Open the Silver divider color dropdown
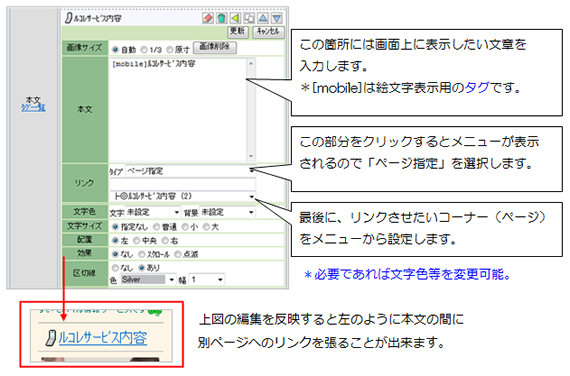Screen dimensions: 570x376 148,279
